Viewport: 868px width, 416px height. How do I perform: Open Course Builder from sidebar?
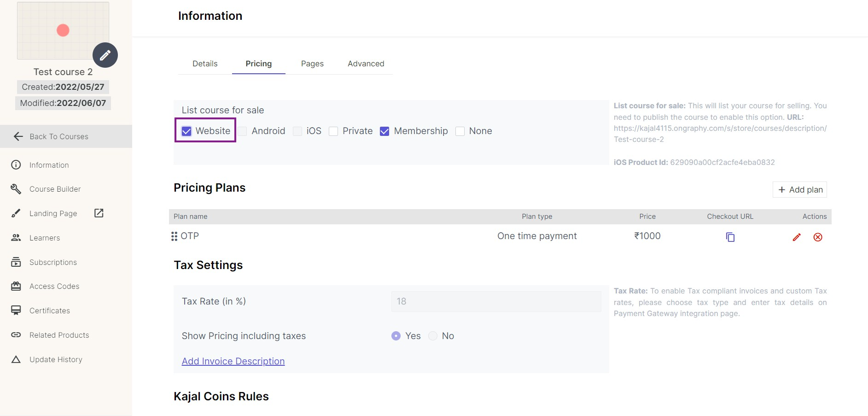pyautogui.click(x=55, y=189)
